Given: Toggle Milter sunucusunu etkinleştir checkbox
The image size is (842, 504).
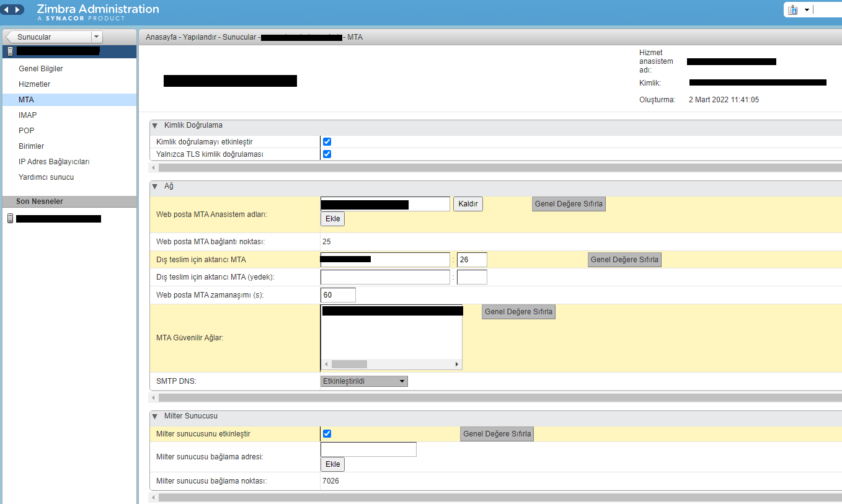Looking at the screenshot, I should pos(327,434).
